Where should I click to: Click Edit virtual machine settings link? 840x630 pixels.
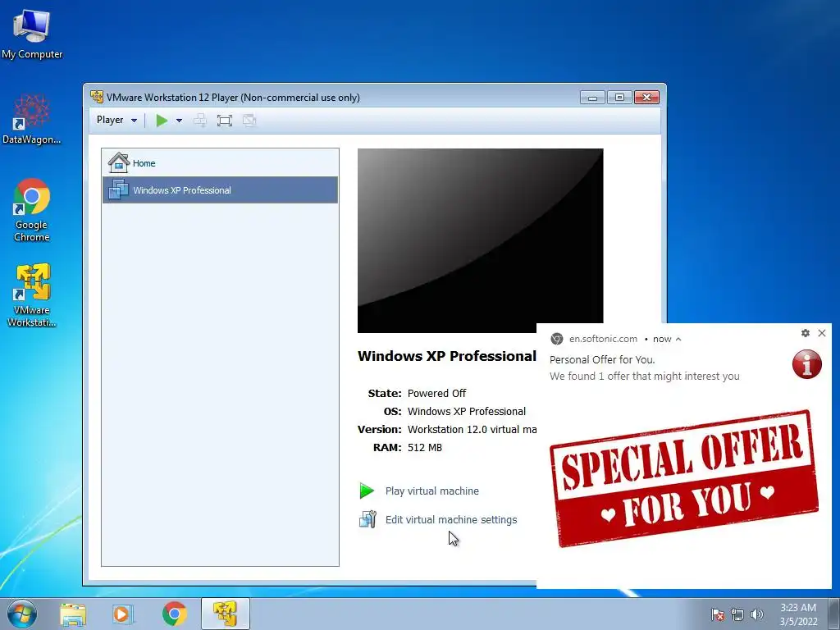click(451, 519)
